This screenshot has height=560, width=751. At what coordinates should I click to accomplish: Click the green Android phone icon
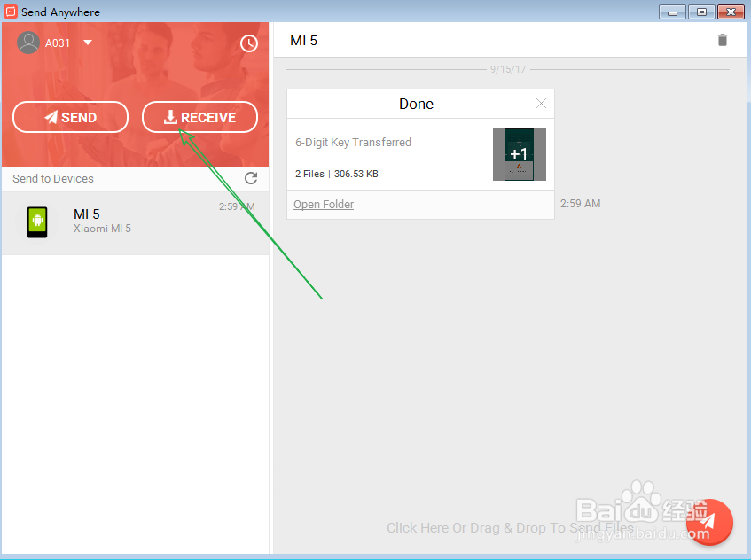37,222
